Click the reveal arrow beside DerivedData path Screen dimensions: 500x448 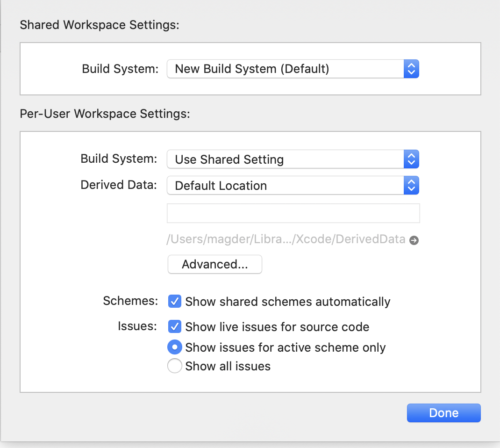pyautogui.click(x=414, y=240)
